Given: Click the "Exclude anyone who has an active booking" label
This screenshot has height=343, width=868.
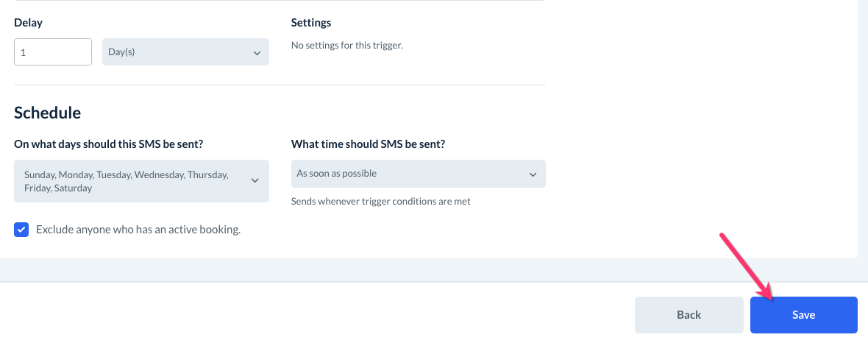Looking at the screenshot, I should [x=138, y=230].
